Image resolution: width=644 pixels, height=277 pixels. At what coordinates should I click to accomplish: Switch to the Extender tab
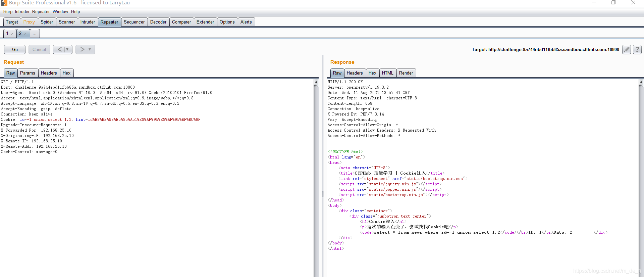(x=205, y=22)
